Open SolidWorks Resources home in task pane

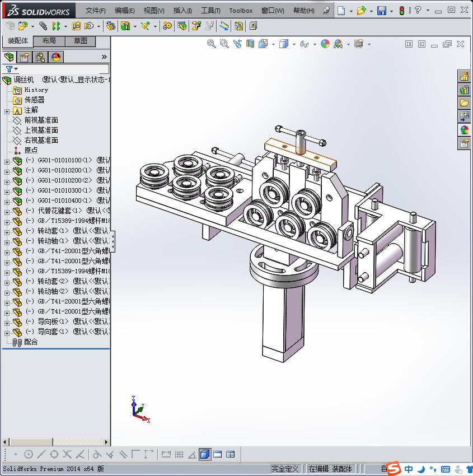tap(464, 77)
